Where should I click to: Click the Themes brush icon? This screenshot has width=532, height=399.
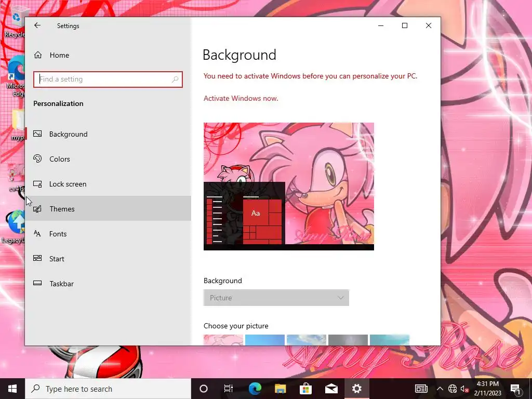pos(37,209)
